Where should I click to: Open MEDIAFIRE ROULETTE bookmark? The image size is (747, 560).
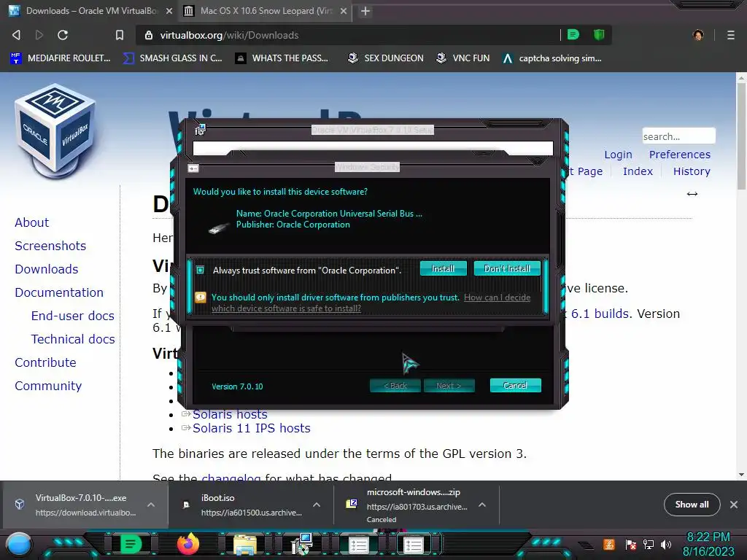(61, 58)
